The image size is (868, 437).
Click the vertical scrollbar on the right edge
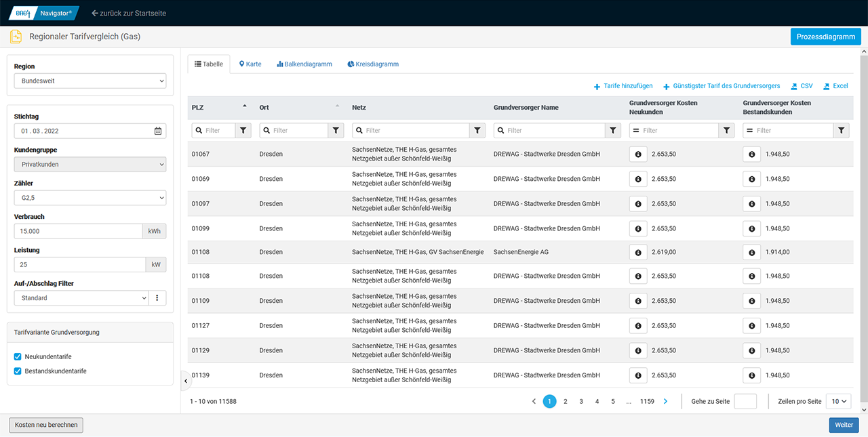pos(864,230)
